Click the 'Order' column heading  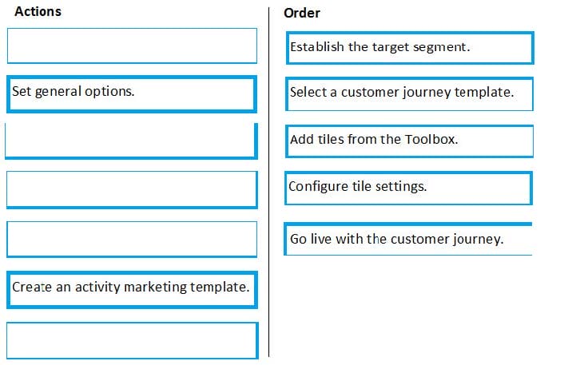click(x=302, y=13)
